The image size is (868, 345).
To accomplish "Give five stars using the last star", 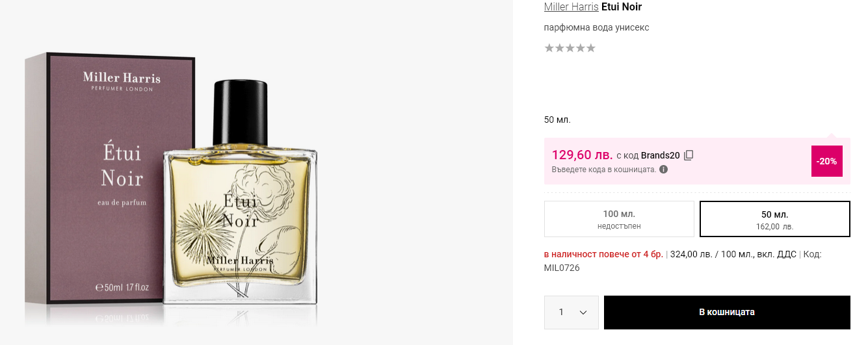I will point(590,48).
